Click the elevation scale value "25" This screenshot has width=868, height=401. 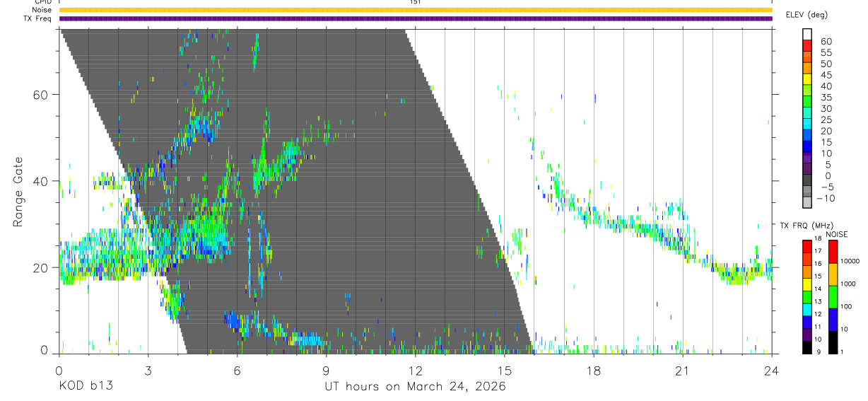click(826, 120)
